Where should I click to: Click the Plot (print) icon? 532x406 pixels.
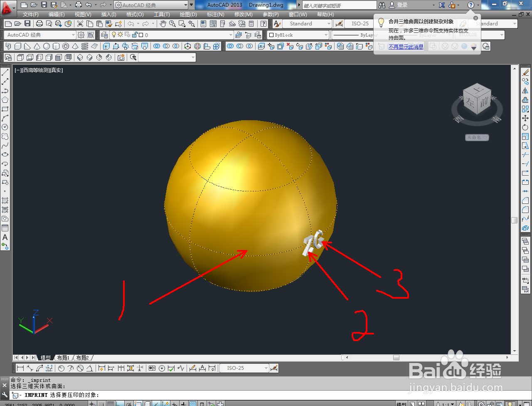(x=39, y=24)
